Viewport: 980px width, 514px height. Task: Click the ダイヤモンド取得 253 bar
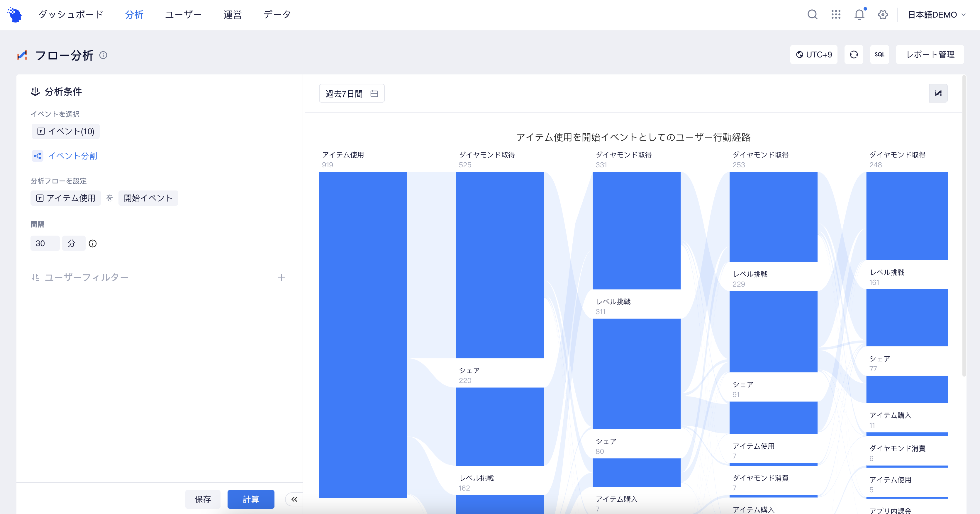point(774,217)
